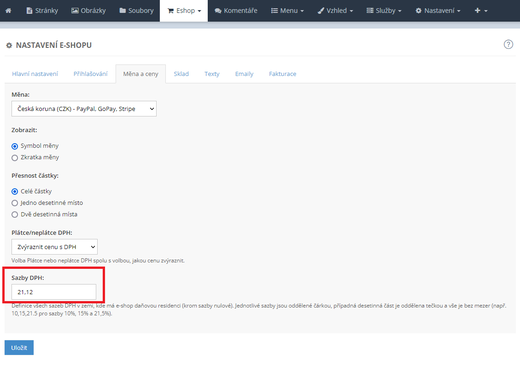
Task: Go to the home icon
Action: 8,11
